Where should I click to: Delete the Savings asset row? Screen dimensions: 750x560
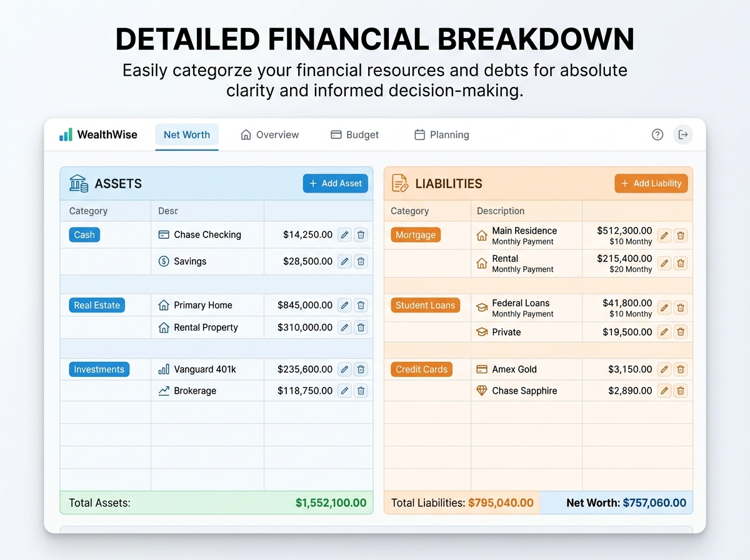click(361, 261)
